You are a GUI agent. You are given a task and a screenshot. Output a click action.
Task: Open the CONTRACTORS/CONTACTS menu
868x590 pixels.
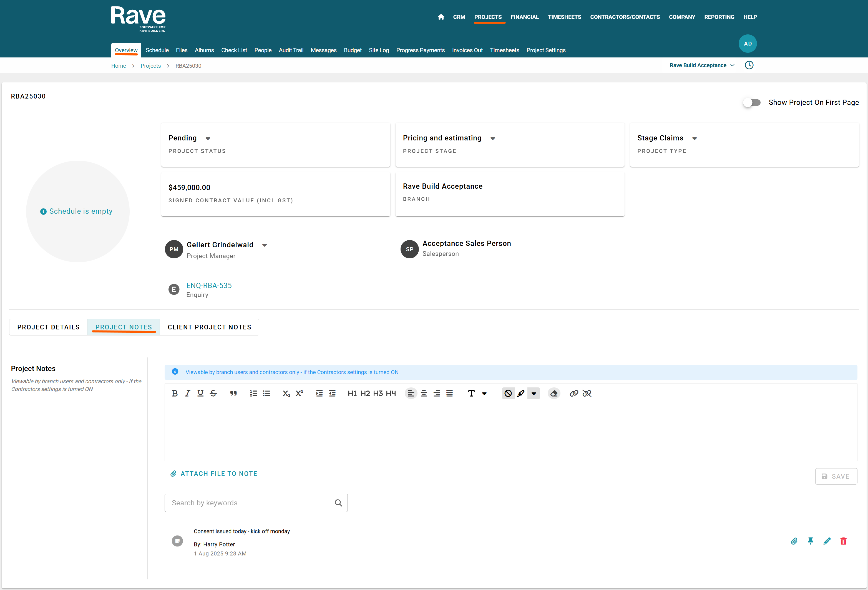625,17
